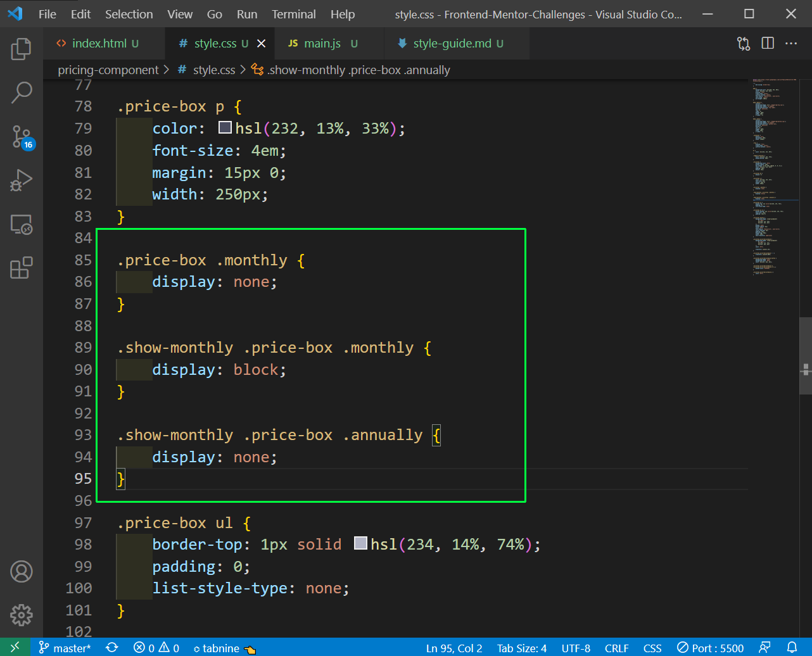This screenshot has height=656, width=812.
Task: Open the Go menu
Action: (x=215, y=14)
